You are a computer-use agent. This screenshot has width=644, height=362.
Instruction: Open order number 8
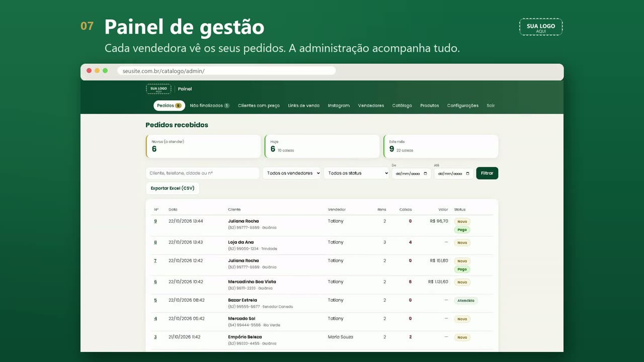[155, 242]
